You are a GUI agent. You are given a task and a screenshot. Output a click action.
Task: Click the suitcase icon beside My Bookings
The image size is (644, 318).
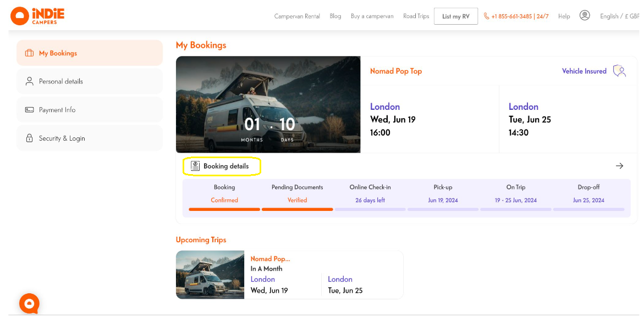point(29,53)
